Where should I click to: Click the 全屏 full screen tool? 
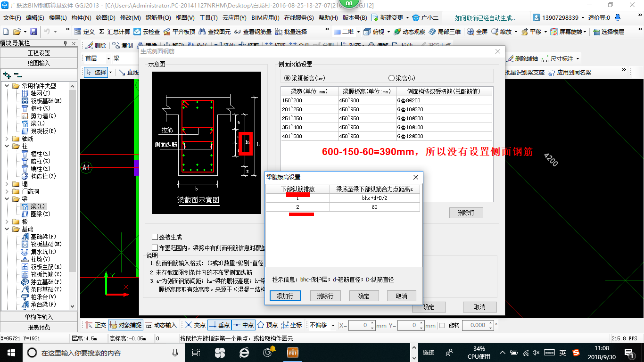click(x=478, y=32)
